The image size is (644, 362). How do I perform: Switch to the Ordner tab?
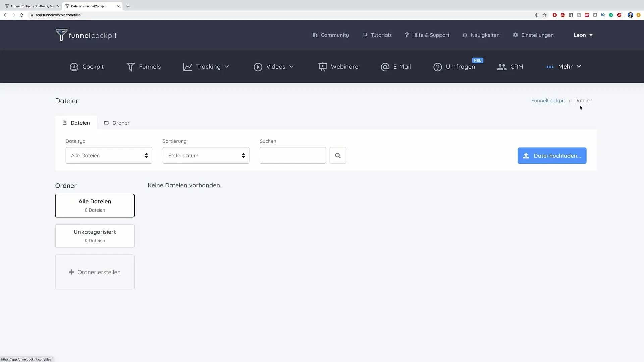click(117, 122)
